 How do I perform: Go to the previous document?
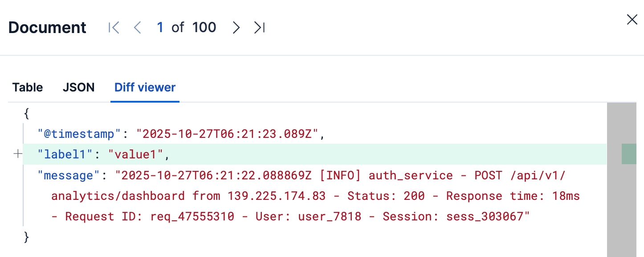(137, 28)
